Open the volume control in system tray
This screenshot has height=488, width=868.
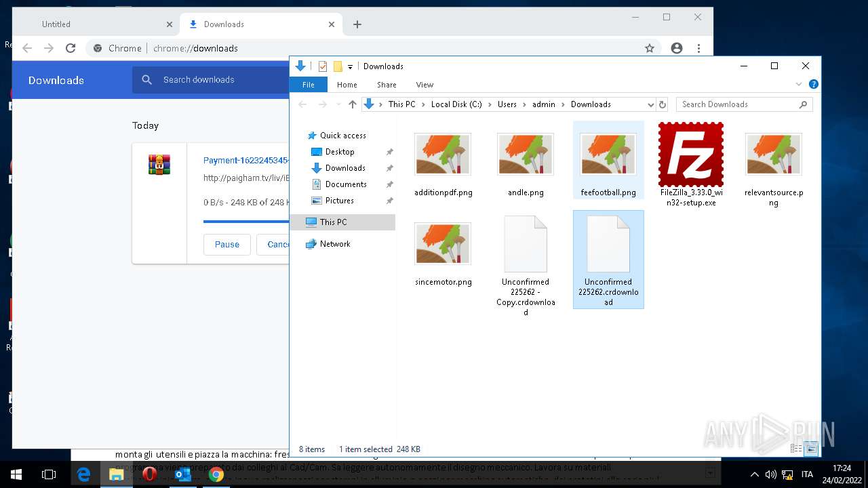click(771, 474)
